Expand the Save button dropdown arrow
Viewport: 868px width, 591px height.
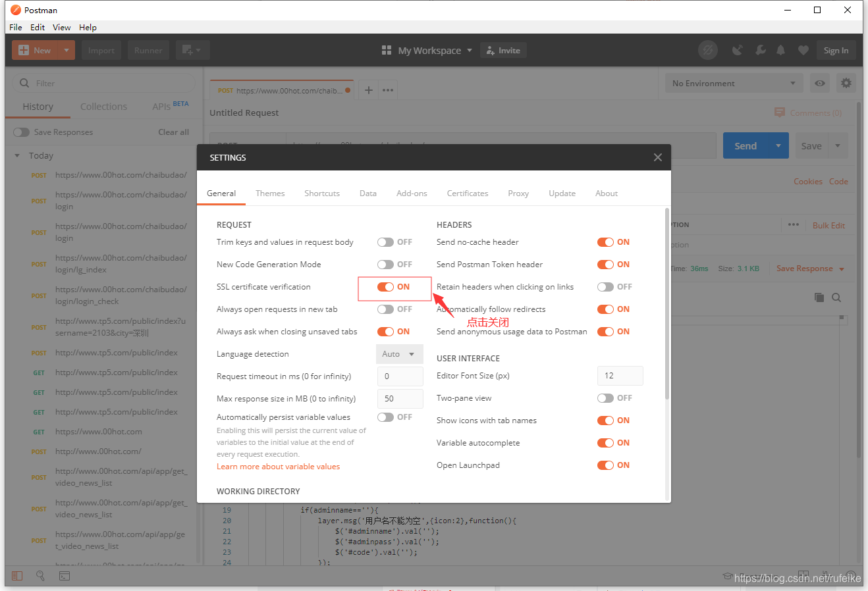click(838, 146)
